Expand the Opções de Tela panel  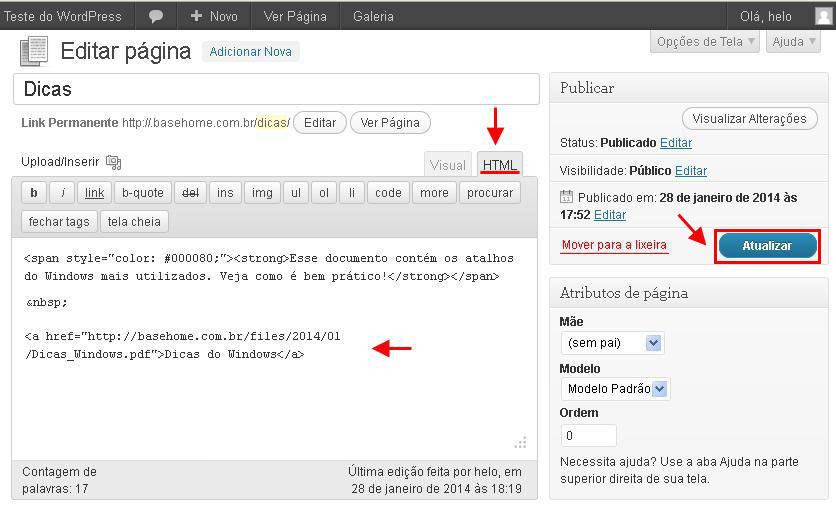(706, 41)
